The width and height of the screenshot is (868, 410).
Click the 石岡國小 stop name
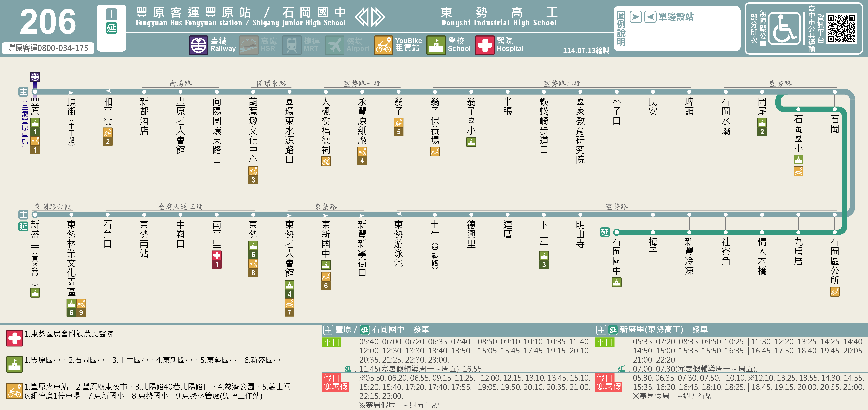tap(798, 134)
